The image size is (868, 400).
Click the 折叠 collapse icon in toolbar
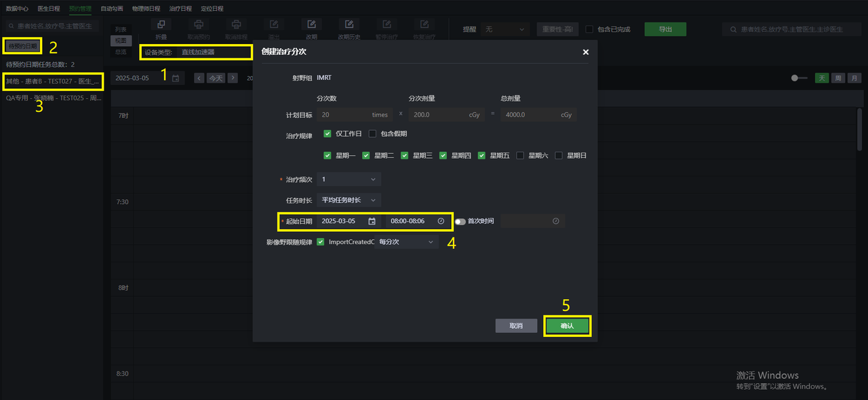point(161,25)
